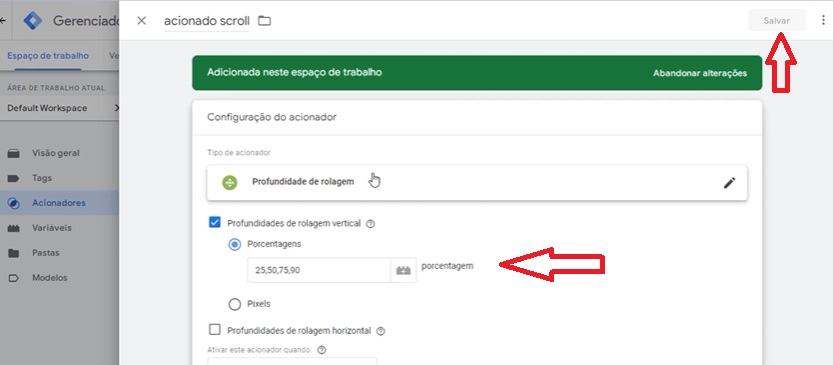Viewport: 833px width, 365px height.
Task: Click Abandonar alterações link
Action: [700, 73]
